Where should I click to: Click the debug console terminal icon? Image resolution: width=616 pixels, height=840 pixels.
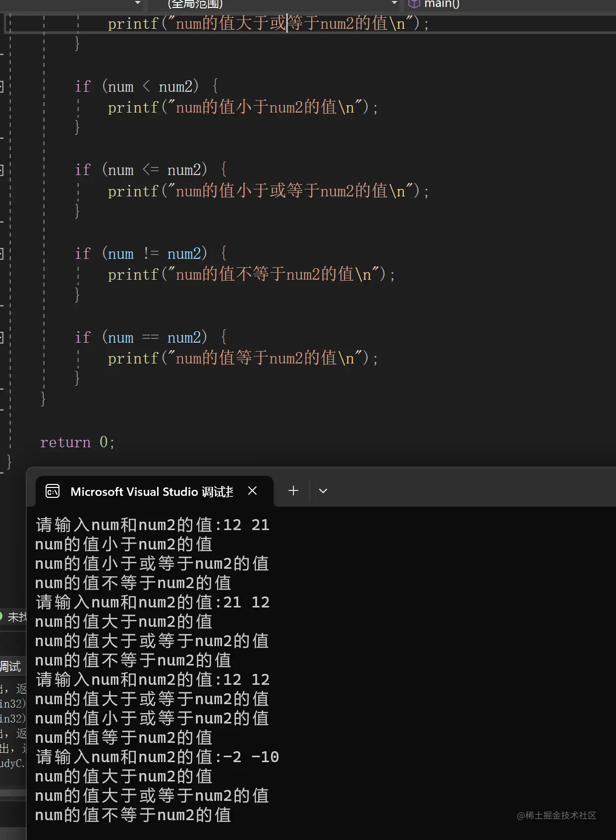[x=53, y=491]
